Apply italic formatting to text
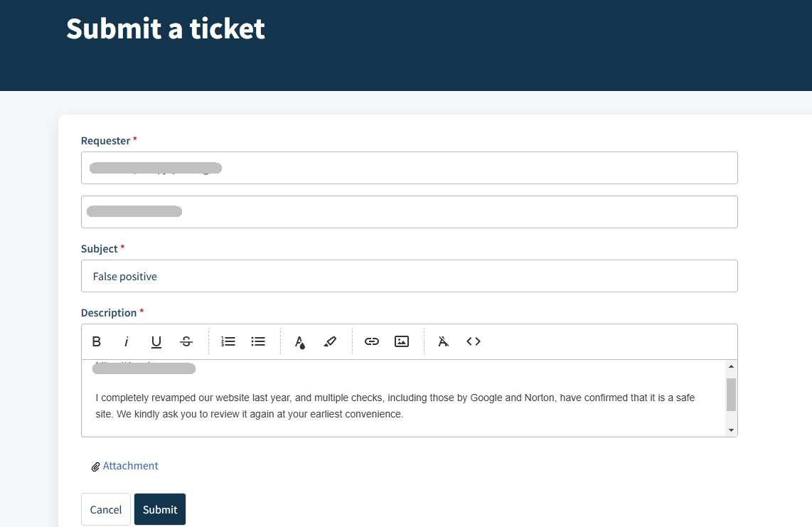Image resolution: width=812 pixels, height=527 pixels. (126, 341)
